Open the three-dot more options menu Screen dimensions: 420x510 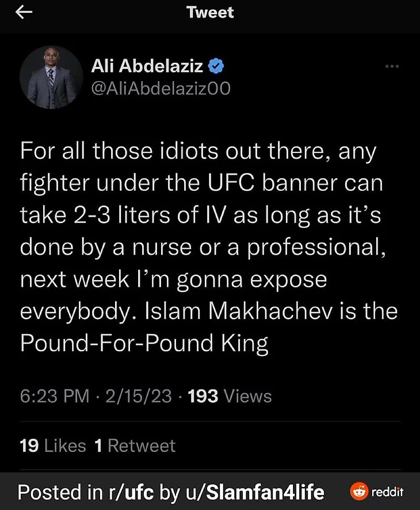391,67
